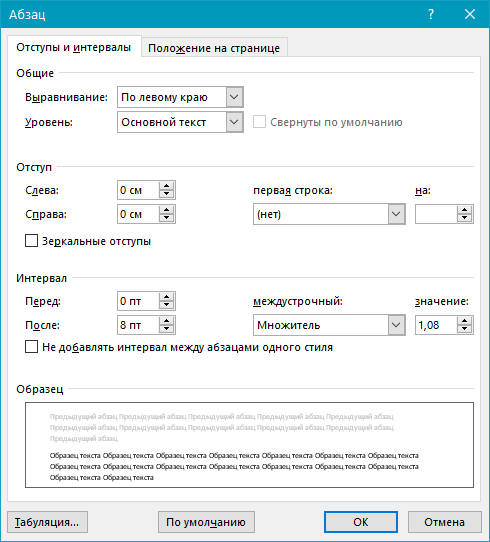Viewport: 490px width, 542px height.
Task: Select the Отступы и интервалы tab
Action: 74,47
